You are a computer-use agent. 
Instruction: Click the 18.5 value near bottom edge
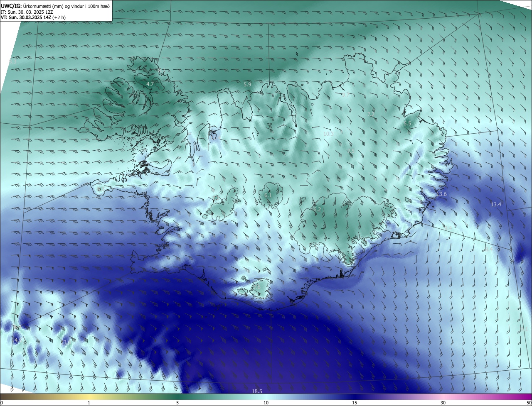(257, 391)
